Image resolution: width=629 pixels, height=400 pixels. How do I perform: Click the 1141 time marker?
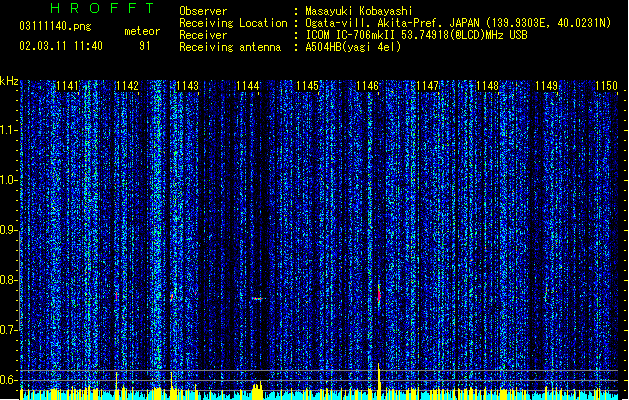67,86
